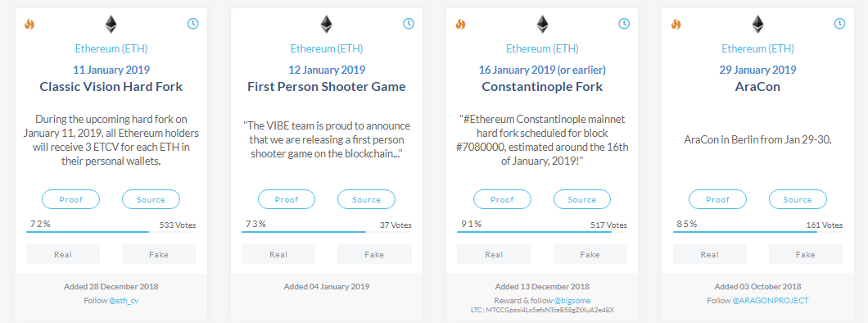This screenshot has width=868, height=323.
Task: Click the clock icon on Constantinople Fork card
Action: click(624, 23)
